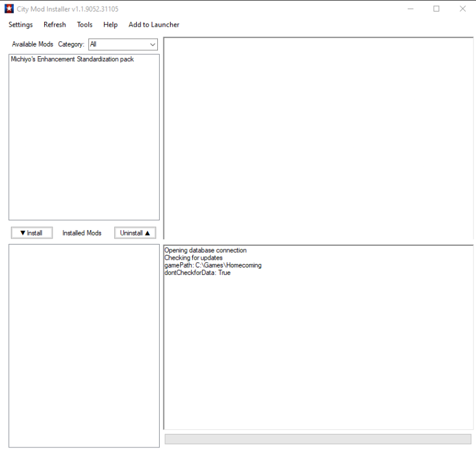The width and height of the screenshot is (476, 454).
Task: Click the Installed Mods list box
Action: pos(84,346)
